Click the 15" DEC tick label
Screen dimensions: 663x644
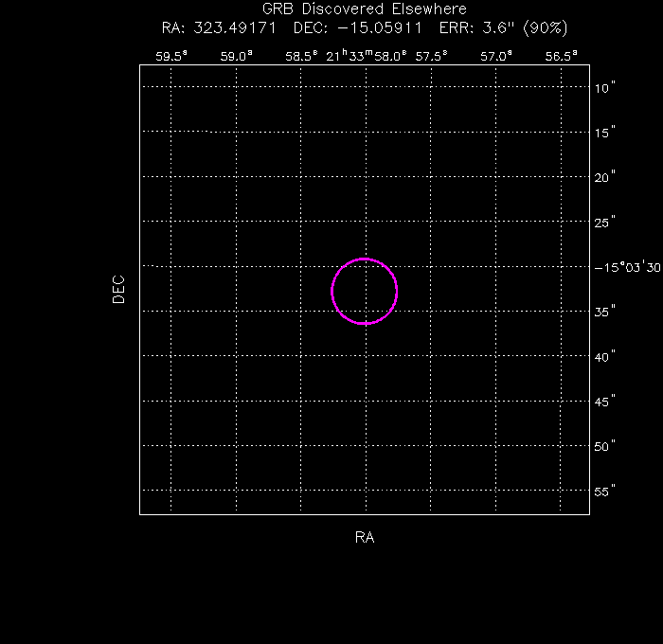click(x=604, y=133)
